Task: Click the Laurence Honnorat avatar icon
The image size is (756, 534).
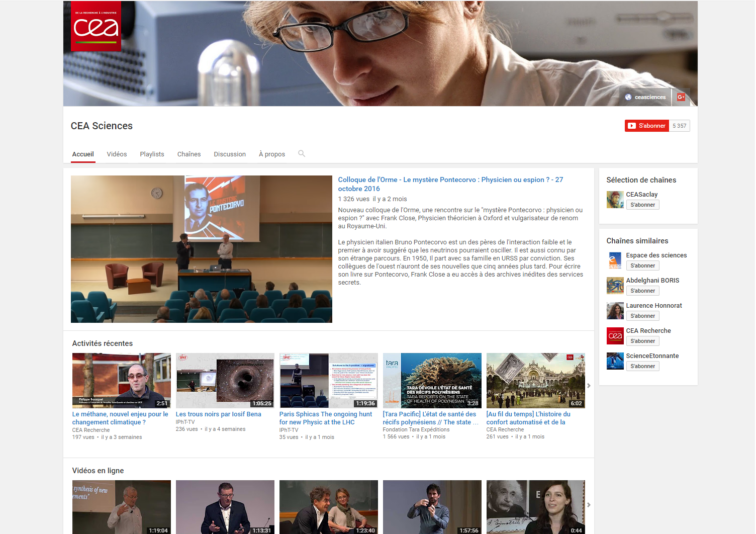Action: pos(615,311)
